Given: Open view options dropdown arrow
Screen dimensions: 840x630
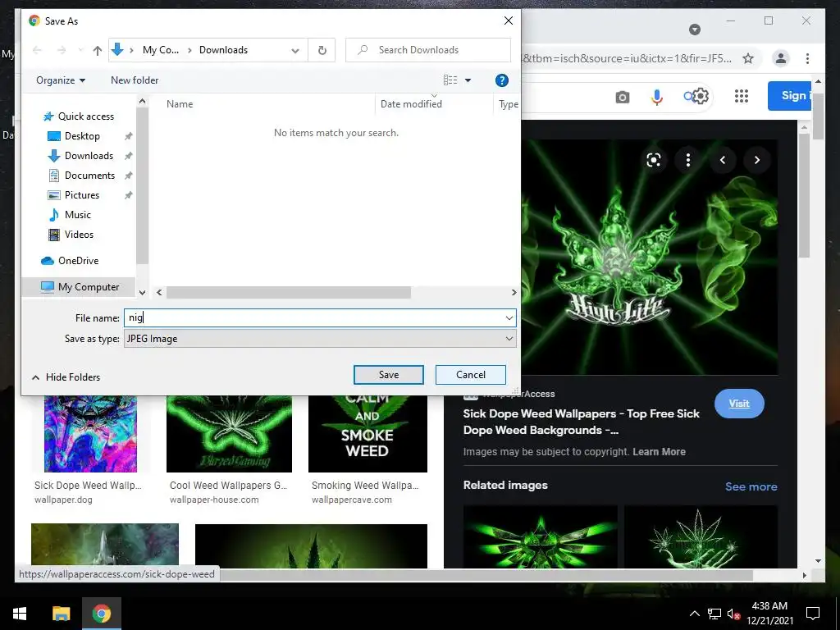Looking at the screenshot, I should tap(468, 80).
